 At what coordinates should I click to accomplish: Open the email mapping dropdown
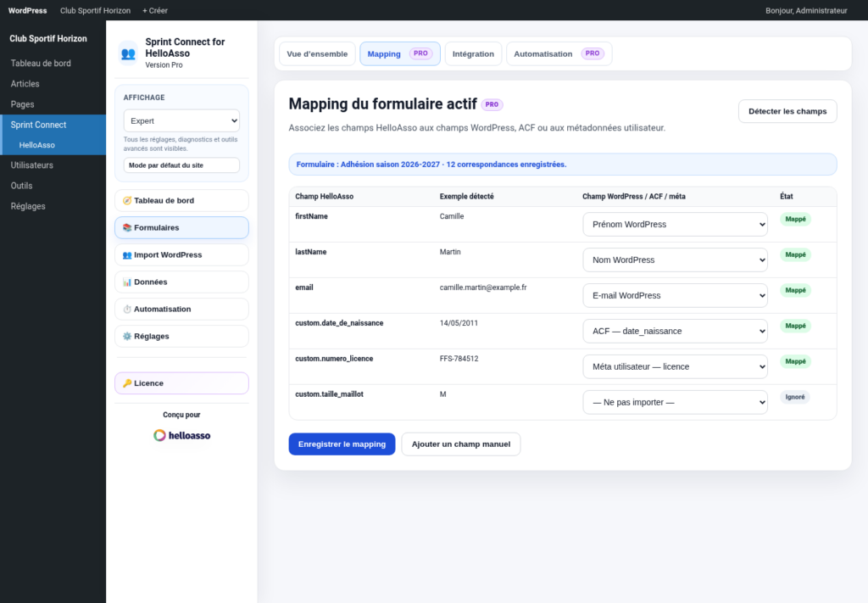click(x=675, y=295)
